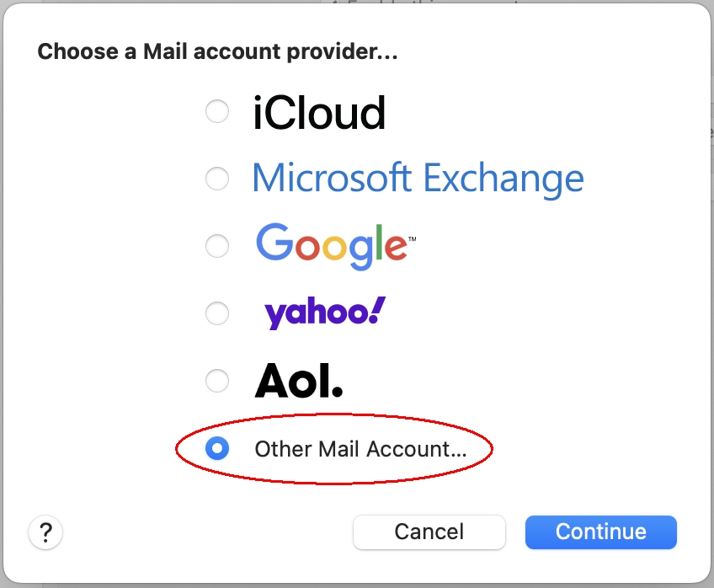Choose the Google radio button
Screen dimensions: 714x588
click(217, 246)
